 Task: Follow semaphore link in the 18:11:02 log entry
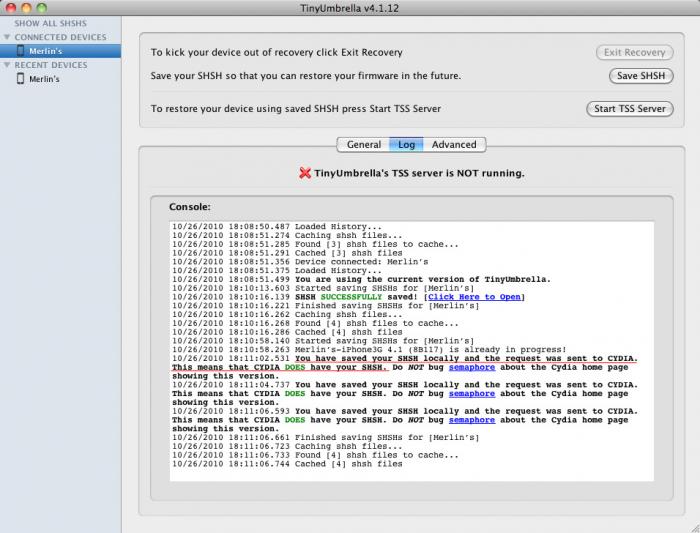[x=472, y=367]
